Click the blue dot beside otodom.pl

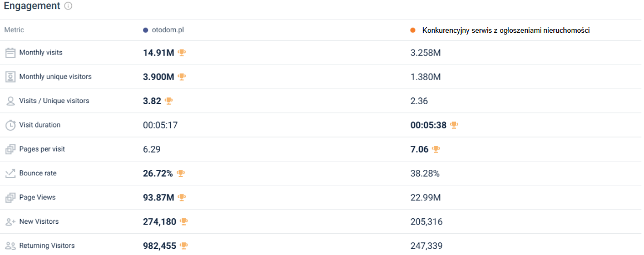pyautogui.click(x=146, y=30)
